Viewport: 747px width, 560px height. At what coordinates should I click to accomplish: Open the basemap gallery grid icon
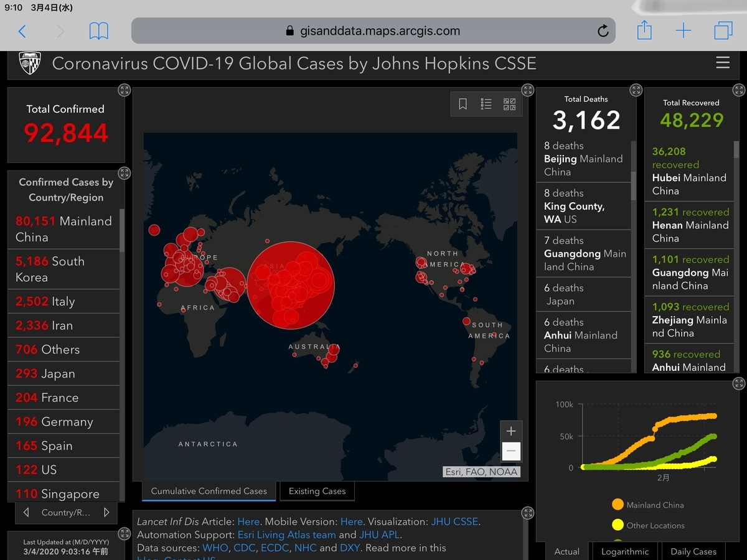(x=509, y=104)
